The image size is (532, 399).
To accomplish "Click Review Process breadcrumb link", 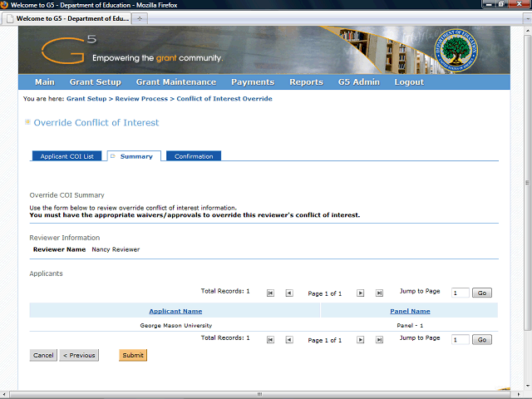I will coord(141,99).
